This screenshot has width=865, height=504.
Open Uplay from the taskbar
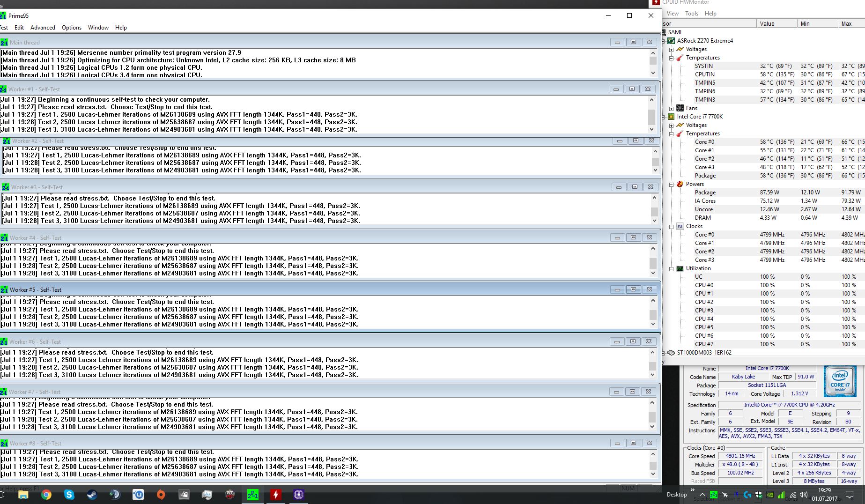coord(138,495)
